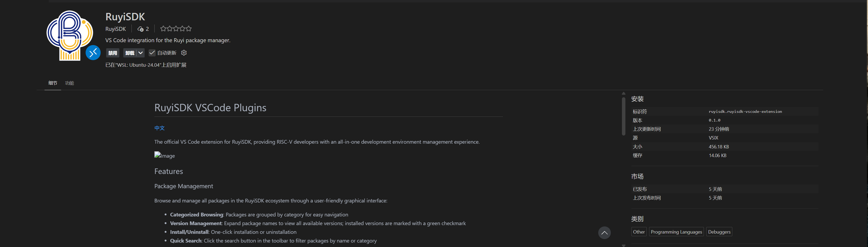Open the 中文 readme link
Viewport: 868px width, 247px height.
click(x=159, y=128)
